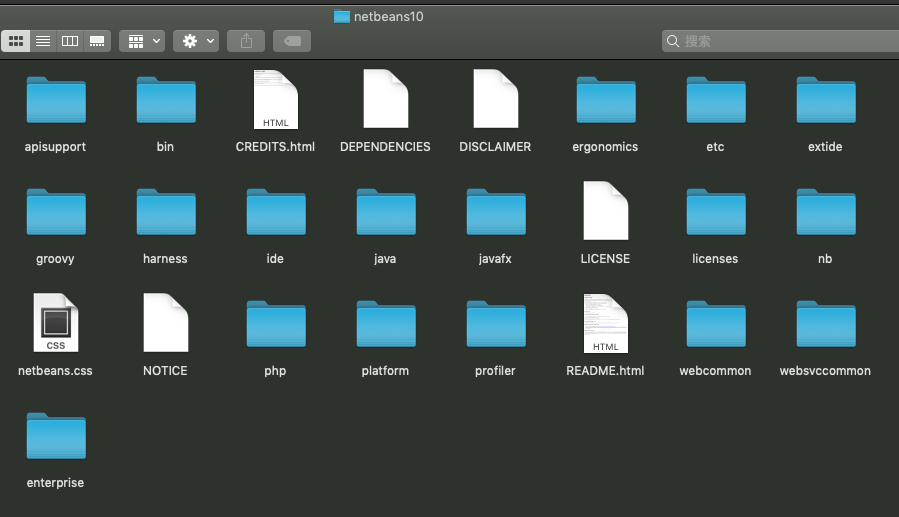Select the licenses folder icon
Viewport: 899px width, 517px height.
[716, 212]
